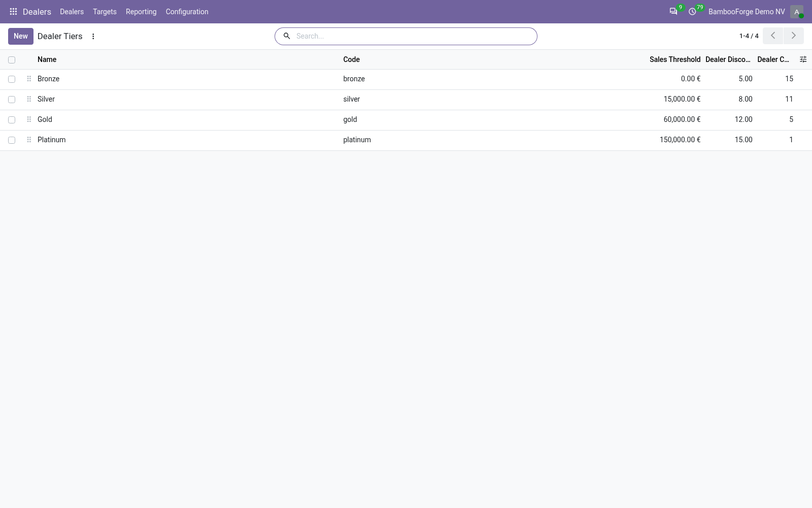Image resolution: width=812 pixels, height=508 pixels.
Task: Click the 150,000.00 € threshold cell
Action: tap(680, 140)
